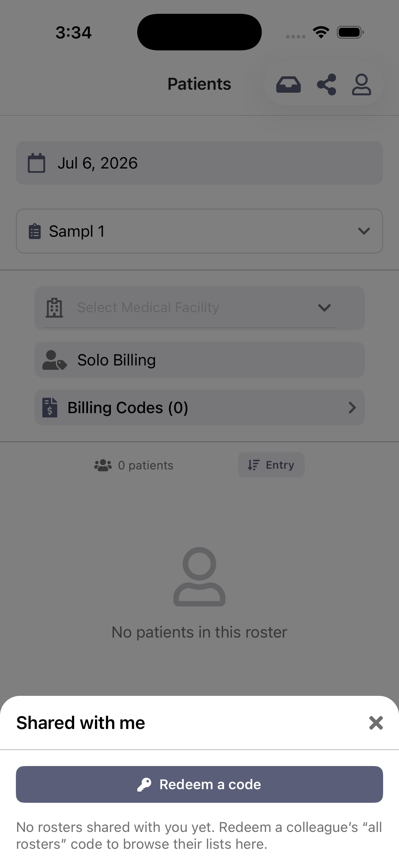Viewport: 399px width, 868px height.
Task: Click the 0 patients count label
Action: (x=146, y=465)
